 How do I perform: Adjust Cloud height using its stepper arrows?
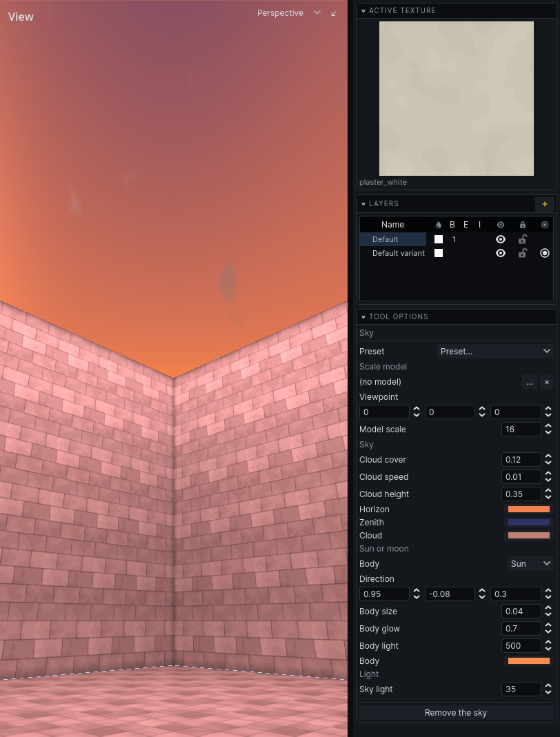click(x=548, y=494)
